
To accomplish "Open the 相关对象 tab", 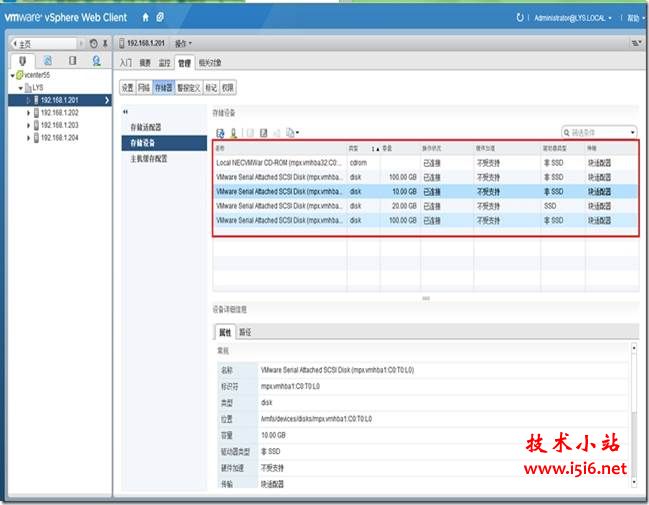I will point(210,63).
